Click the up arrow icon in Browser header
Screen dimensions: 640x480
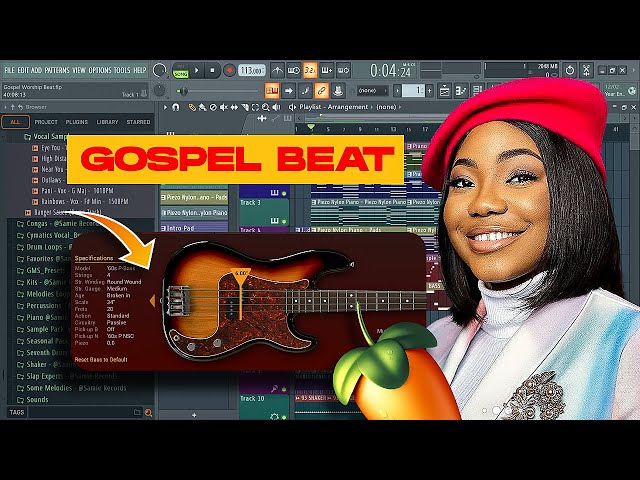(13, 107)
